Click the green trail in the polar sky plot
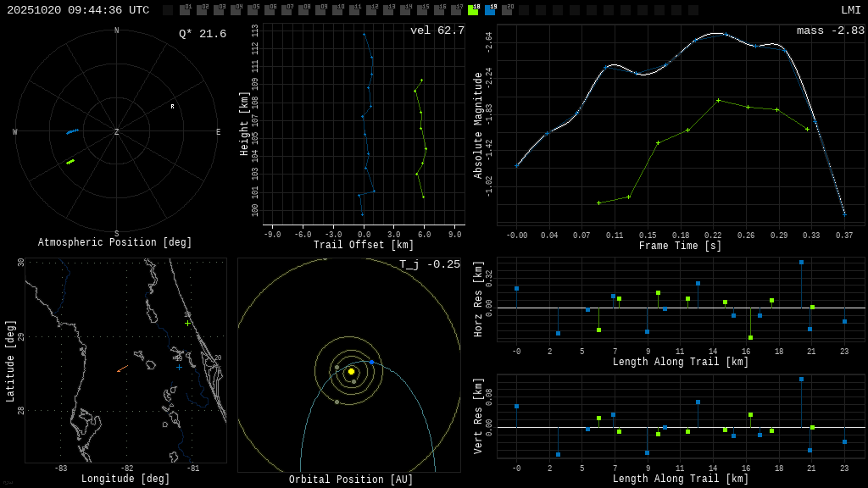 pos(70,161)
